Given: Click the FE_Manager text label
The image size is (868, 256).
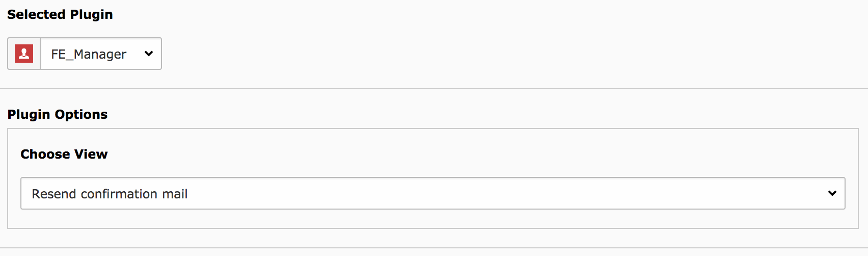Looking at the screenshot, I should [89, 54].
